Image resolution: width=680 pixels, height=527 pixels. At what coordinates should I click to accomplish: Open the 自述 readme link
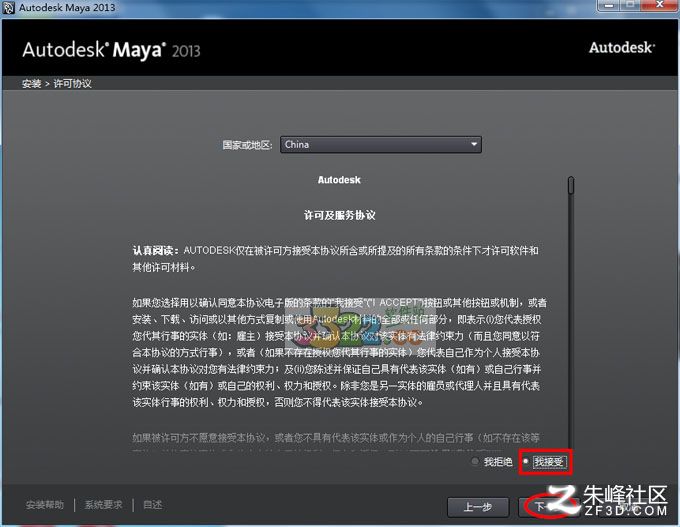click(153, 504)
